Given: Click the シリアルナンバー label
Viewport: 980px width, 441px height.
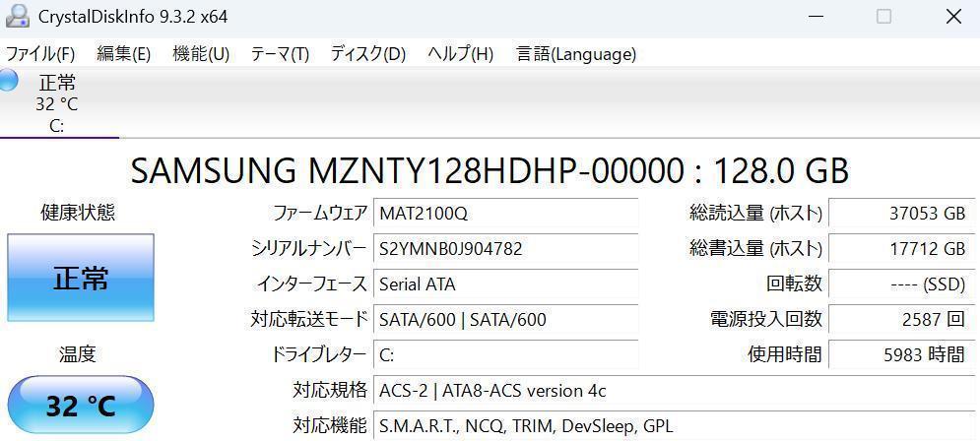Looking at the screenshot, I should [x=310, y=249].
